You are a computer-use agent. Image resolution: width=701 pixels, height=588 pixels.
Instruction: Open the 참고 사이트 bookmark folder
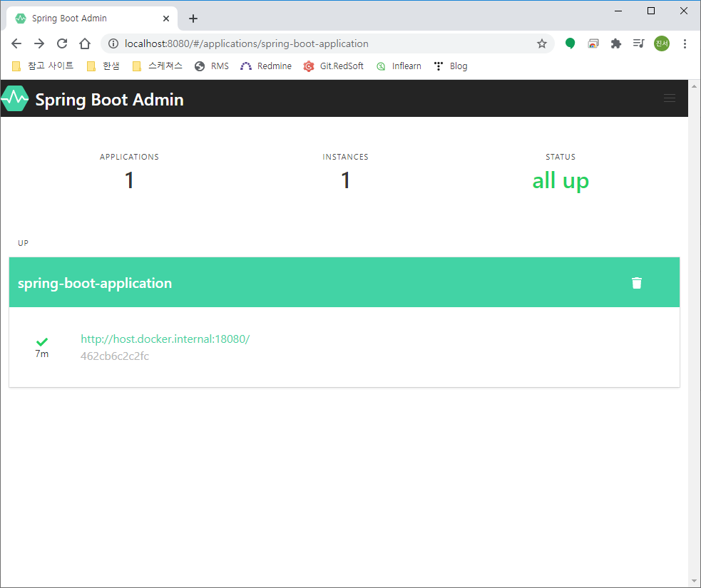click(43, 66)
